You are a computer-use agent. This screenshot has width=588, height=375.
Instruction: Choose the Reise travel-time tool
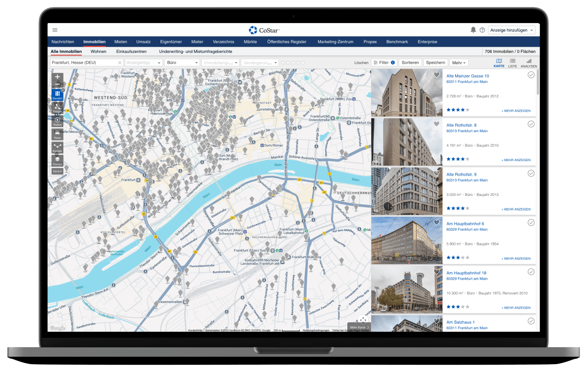coord(58,134)
